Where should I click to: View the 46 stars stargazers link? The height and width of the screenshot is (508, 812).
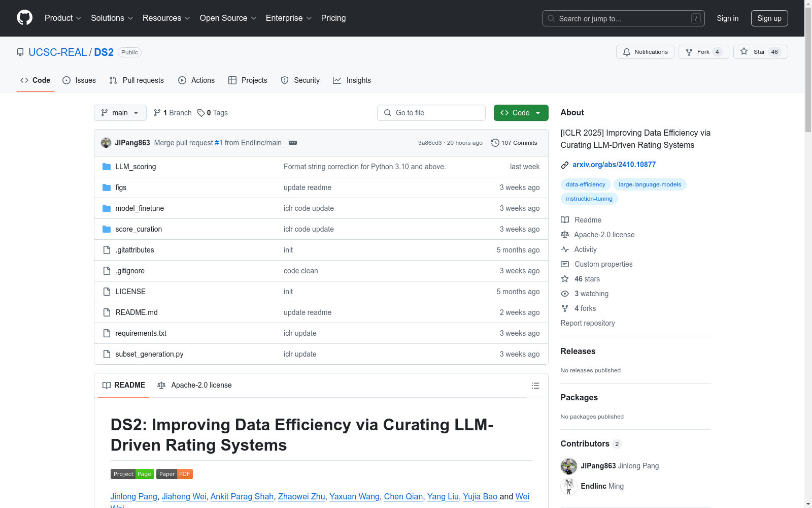point(587,279)
